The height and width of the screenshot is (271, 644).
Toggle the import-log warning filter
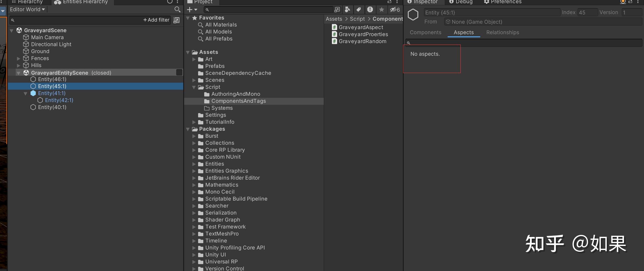[370, 10]
